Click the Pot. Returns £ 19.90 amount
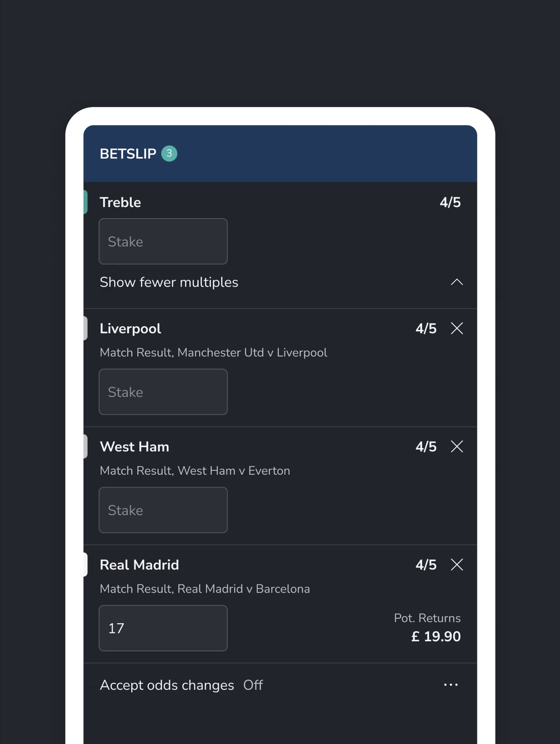 tap(435, 636)
